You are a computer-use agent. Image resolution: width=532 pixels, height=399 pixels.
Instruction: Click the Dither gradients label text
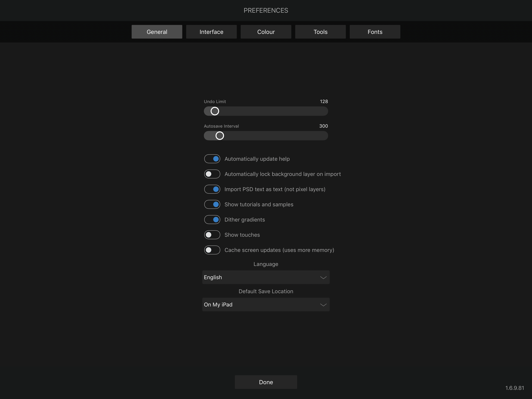[x=245, y=220]
